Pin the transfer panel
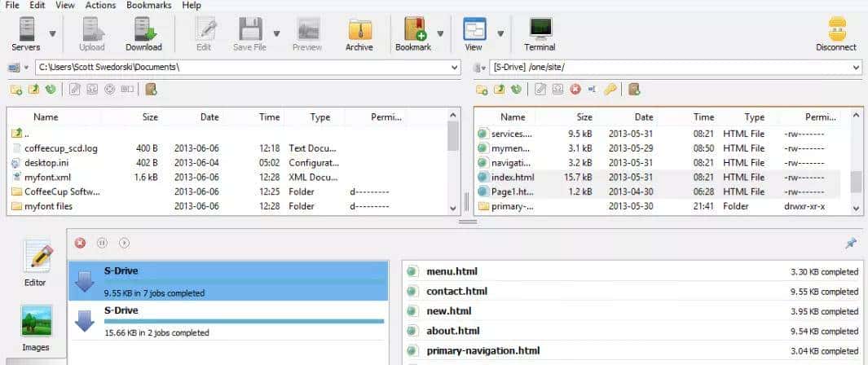868x365 pixels. (852, 243)
